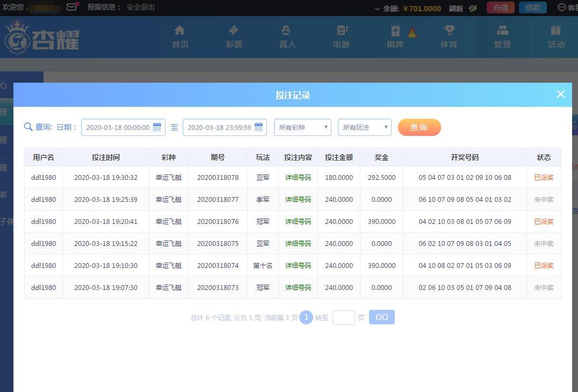Viewport: 578px width, 392px height.
Task: Click the red 充值 recharge button
Action: tap(500, 8)
